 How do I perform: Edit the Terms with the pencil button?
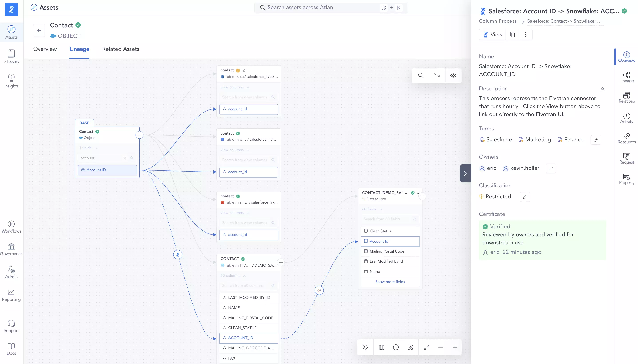[x=596, y=140]
